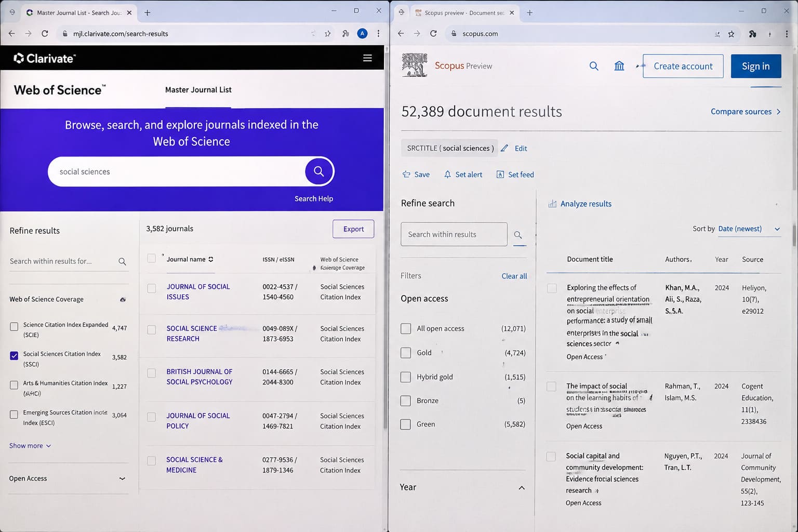Switch to the Master Journal List tab
798x532 pixels.
point(198,90)
